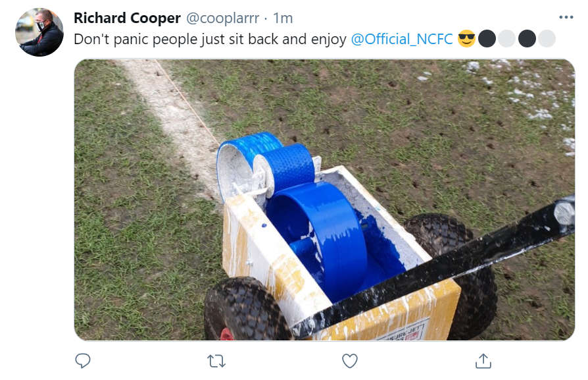Screen dimensions: 588x380
Task: Open the three-dot more options menu
Action: point(566,17)
